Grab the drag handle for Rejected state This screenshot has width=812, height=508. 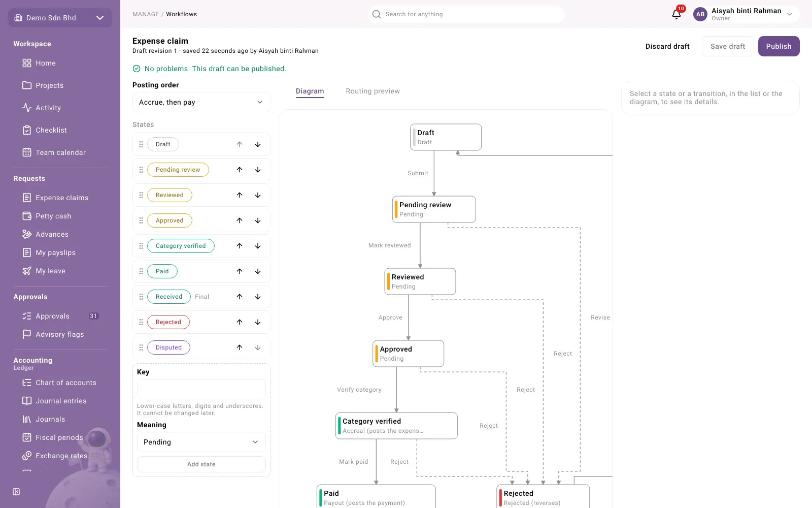pos(141,322)
